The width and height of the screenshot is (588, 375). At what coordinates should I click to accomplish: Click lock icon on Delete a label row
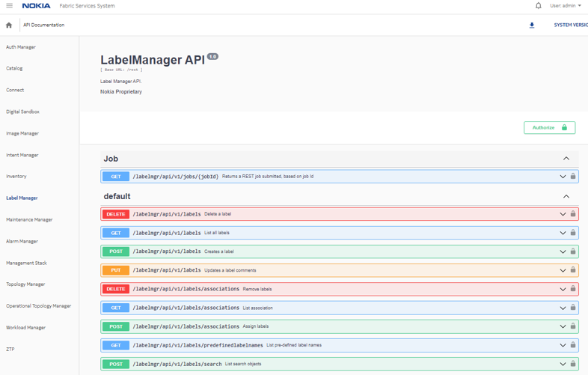click(x=573, y=213)
